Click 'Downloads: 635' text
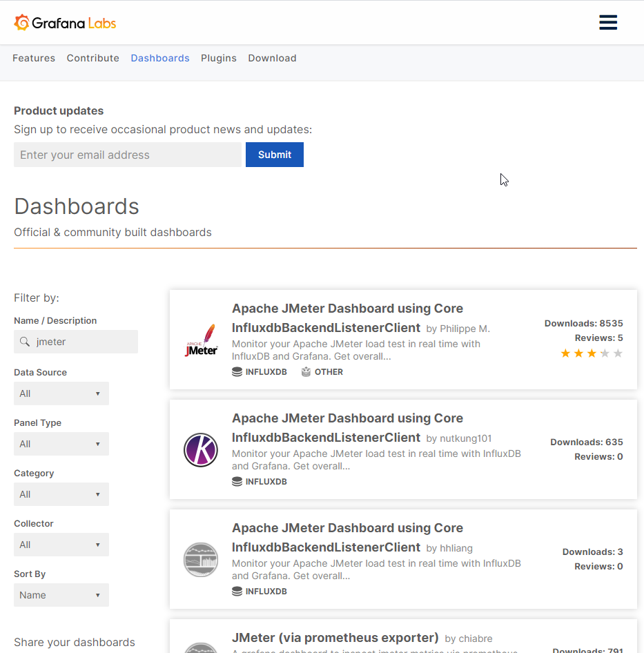The height and width of the screenshot is (653, 644). [587, 442]
